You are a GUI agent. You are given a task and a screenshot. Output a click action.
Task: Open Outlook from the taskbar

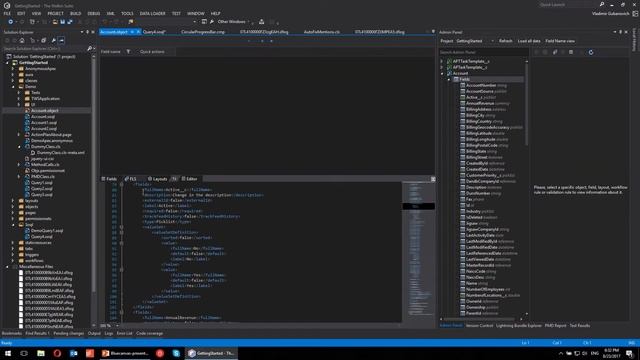click(x=73, y=353)
